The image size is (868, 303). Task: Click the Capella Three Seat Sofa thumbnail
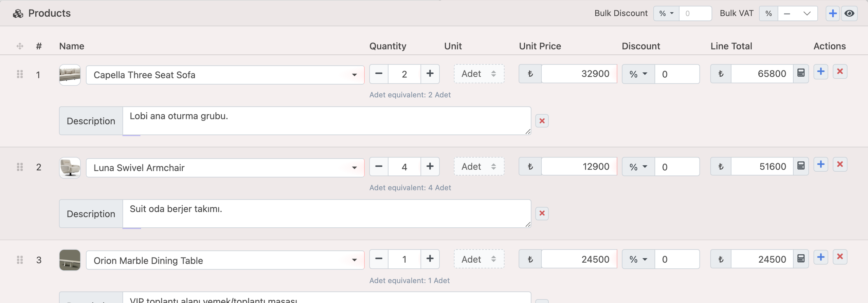(x=70, y=75)
